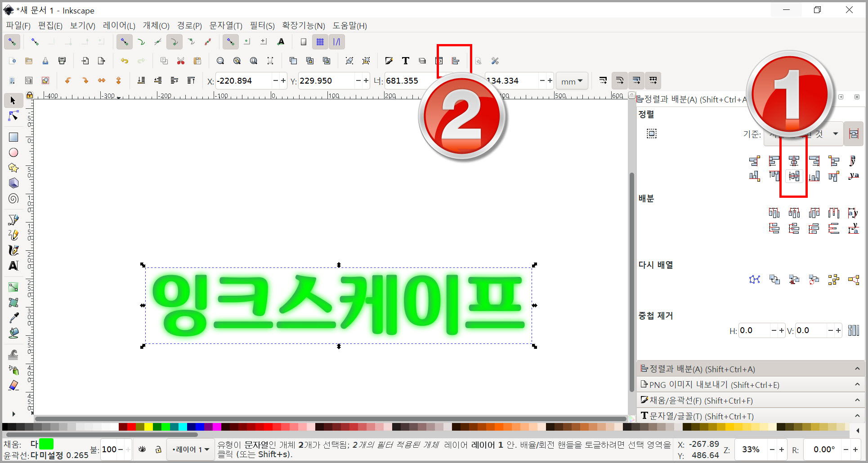
Task: Open Align and Distribute toolbar icon
Action: (x=456, y=61)
